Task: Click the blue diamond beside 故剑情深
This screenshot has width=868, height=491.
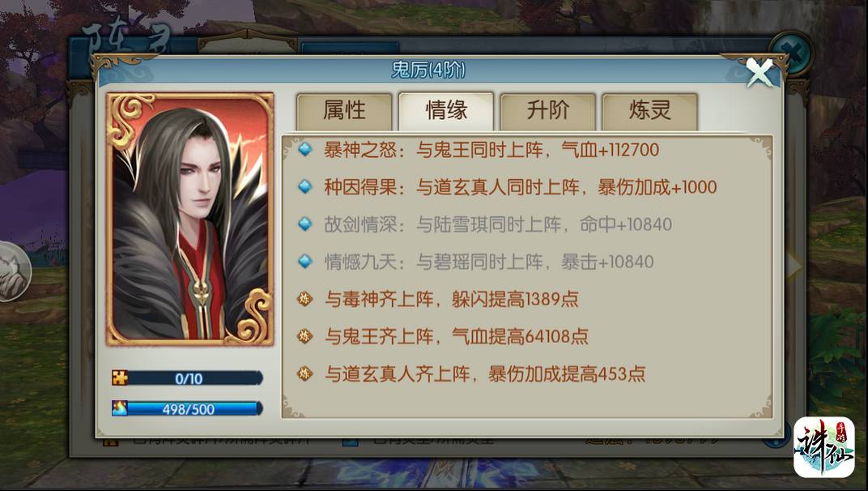Action: click(x=305, y=224)
